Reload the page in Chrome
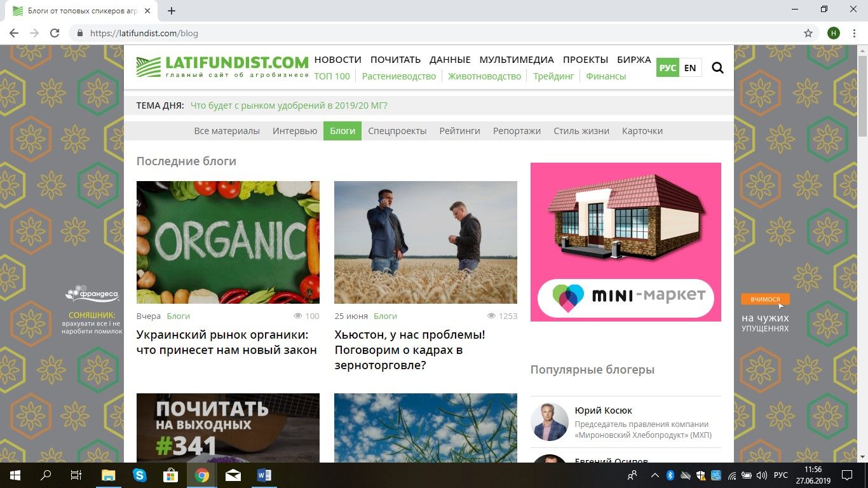 pos(55,33)
